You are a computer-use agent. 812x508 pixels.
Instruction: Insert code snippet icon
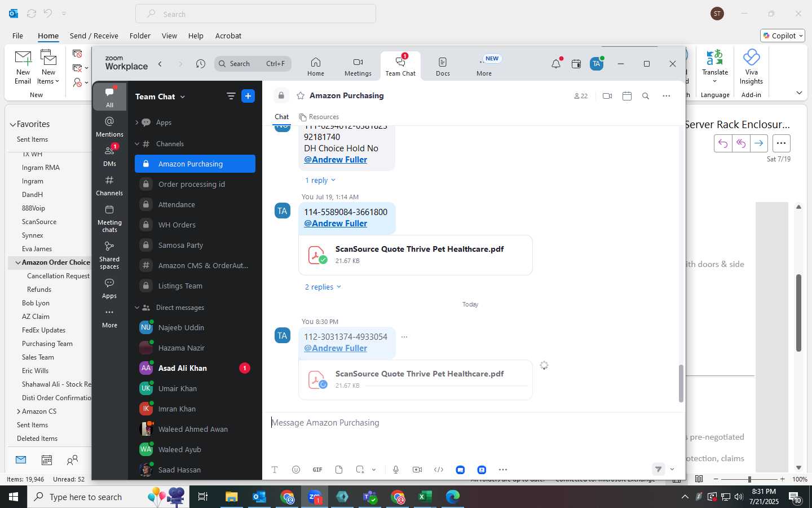tap(439, 470)
